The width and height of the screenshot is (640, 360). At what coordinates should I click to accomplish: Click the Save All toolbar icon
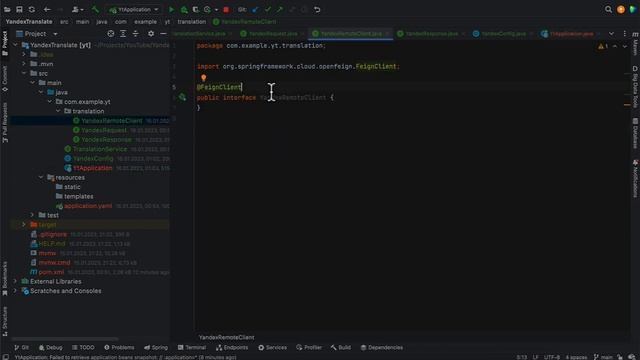pyautogui.click(x=19, y=9)
